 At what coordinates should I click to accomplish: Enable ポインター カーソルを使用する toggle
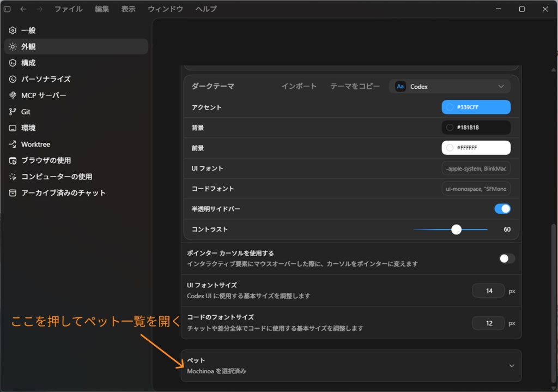pos(507,258)
